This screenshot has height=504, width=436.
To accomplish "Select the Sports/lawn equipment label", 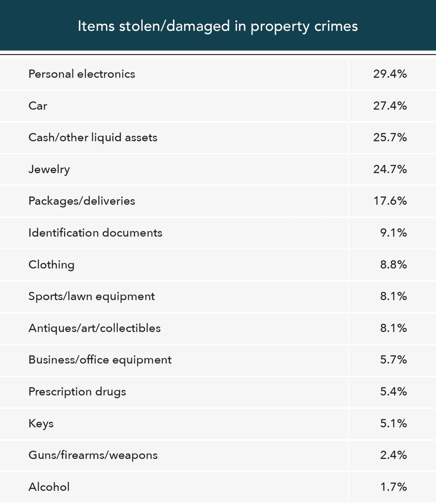I will click(x=92, y=296).
